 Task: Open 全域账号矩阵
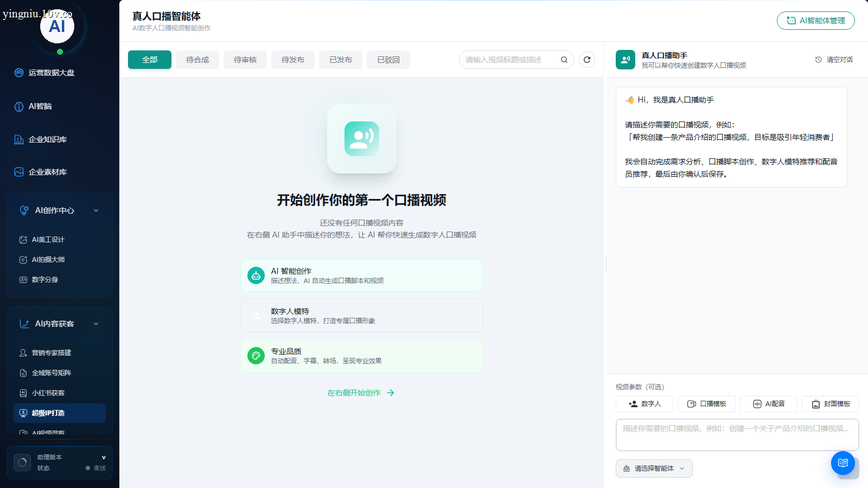[60, 373]
